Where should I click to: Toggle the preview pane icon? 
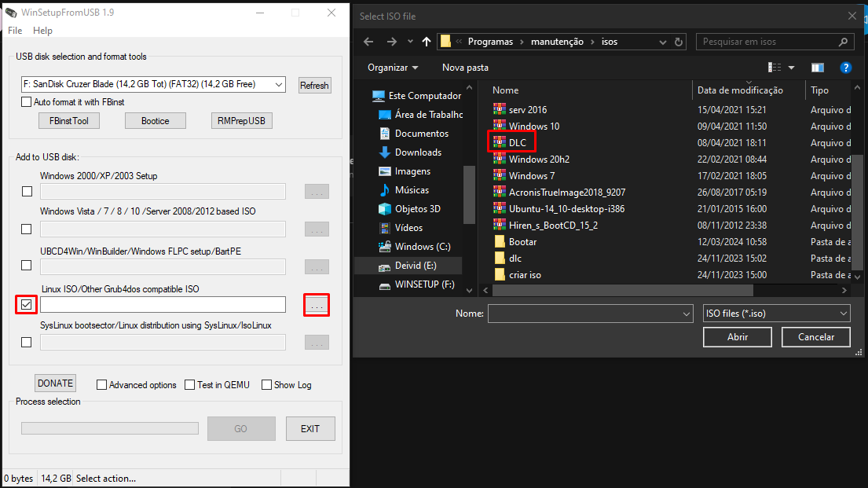coord(818,68)
